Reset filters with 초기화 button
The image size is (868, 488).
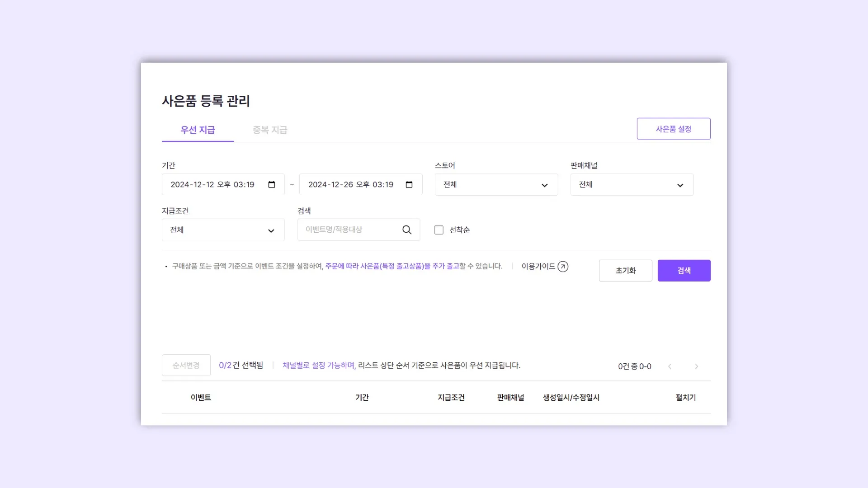625,271
